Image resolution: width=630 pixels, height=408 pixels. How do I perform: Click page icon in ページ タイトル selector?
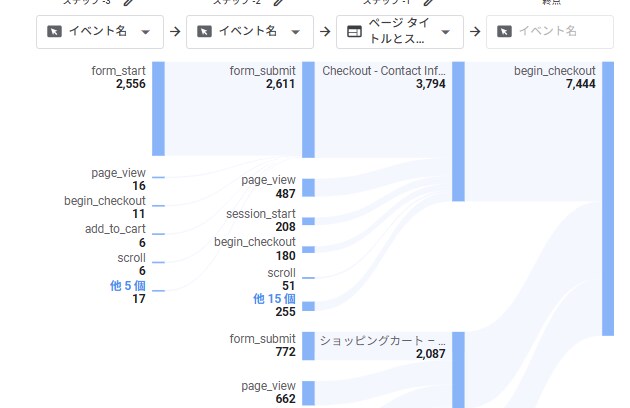(x=354, y=31)
